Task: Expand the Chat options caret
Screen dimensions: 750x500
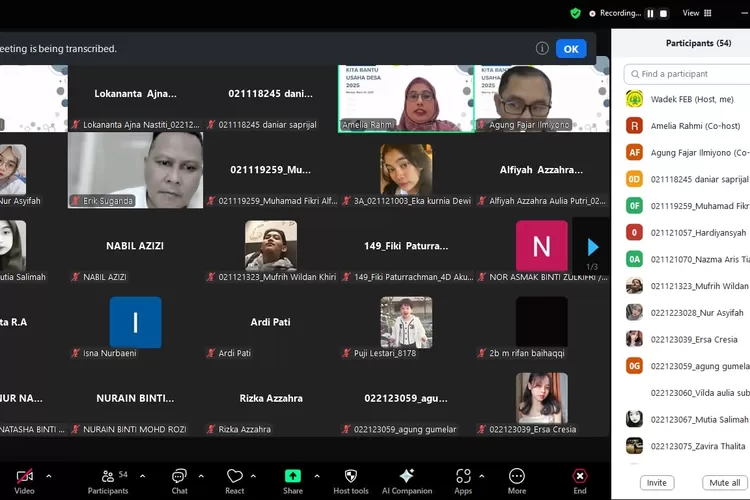Action: click(x=201, y=476)
